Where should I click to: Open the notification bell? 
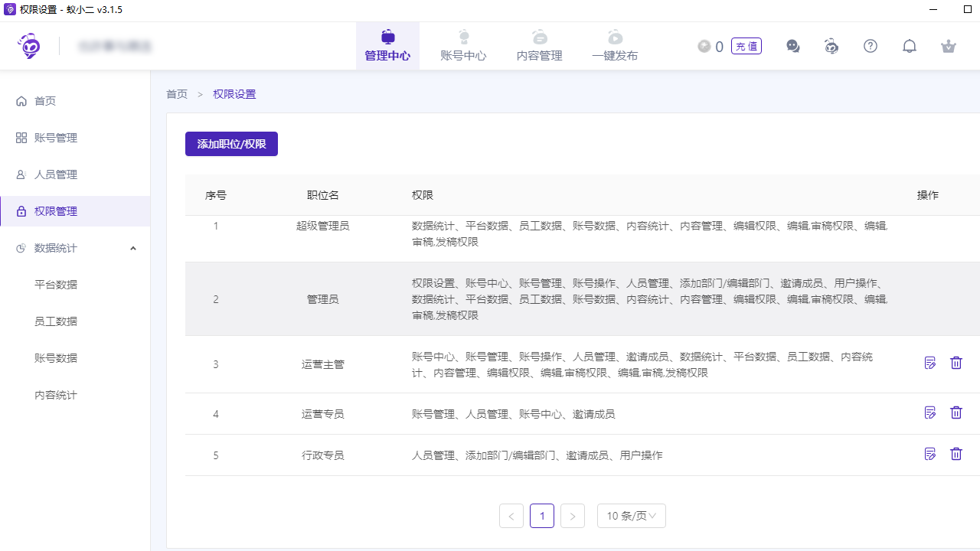tap(910, 46)
